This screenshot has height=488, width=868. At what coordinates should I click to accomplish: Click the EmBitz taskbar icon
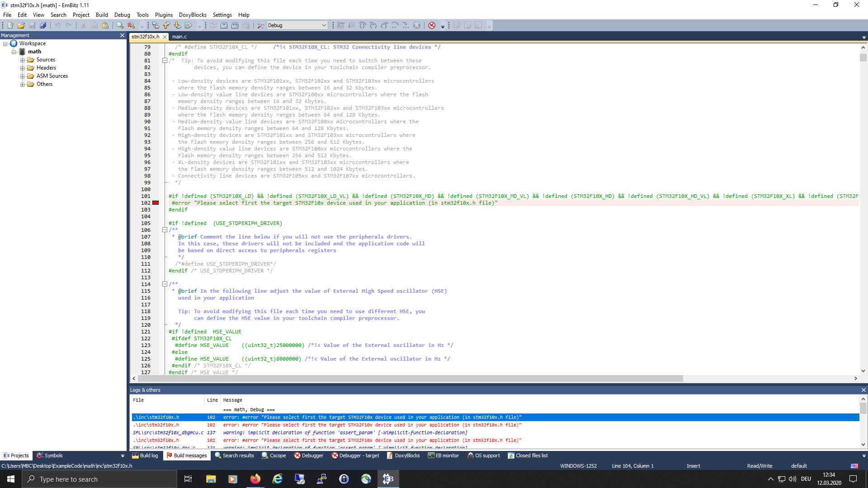(388, 479)
